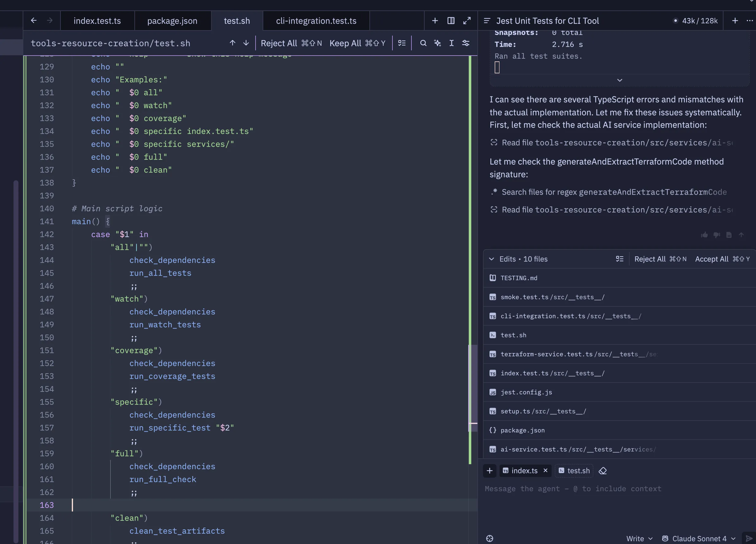Click line number 163 in the gutter
756x544 pixels.
(47, 505)
